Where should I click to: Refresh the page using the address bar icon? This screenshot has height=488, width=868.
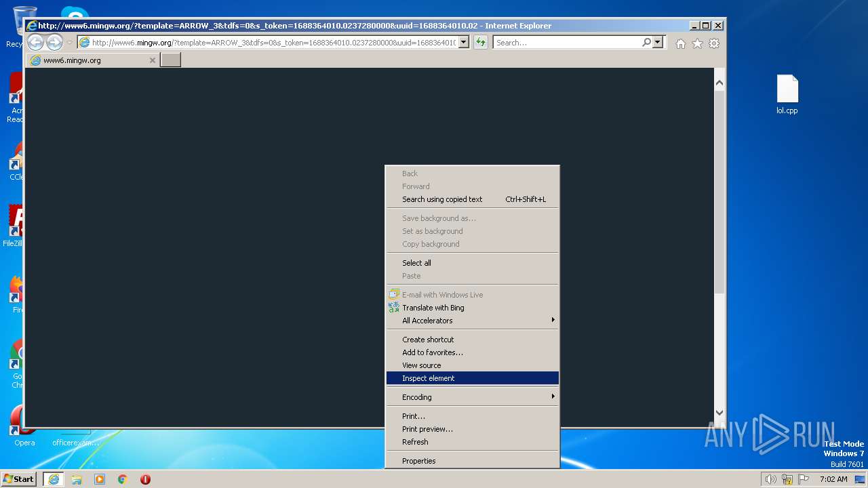[481, 43]
